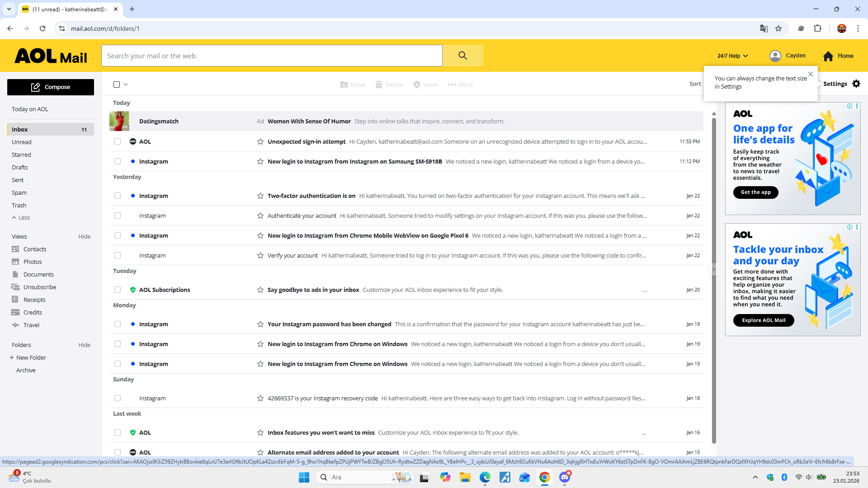This screenshot has width=868, height=488.
Task: Hide the Views section
Action: 84,237
